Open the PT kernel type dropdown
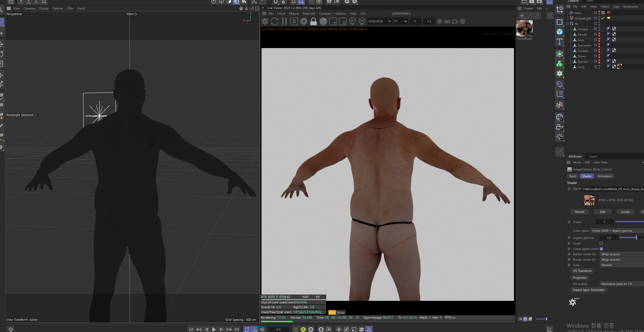644x332 pixels. (x=400, y=22)
